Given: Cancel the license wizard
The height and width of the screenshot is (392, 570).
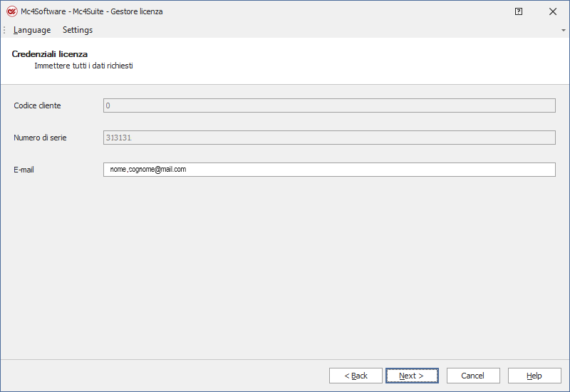Looking at the screenshot, I should (472, 376).
